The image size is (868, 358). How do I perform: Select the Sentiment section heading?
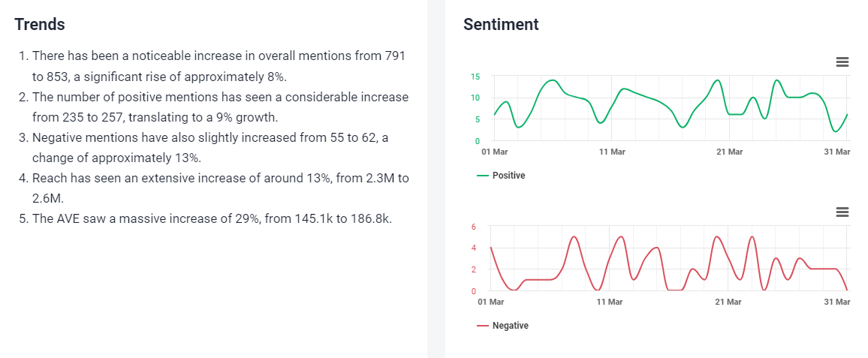501,24
